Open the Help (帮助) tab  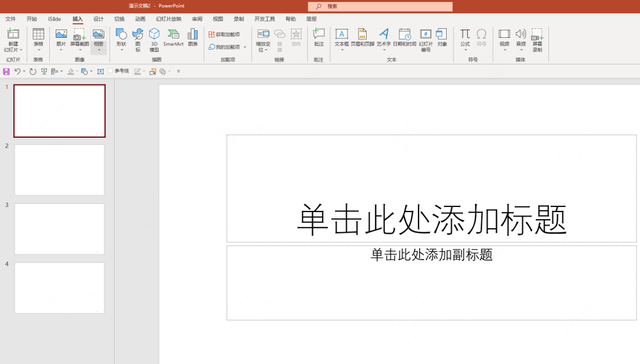pos(291,19)
